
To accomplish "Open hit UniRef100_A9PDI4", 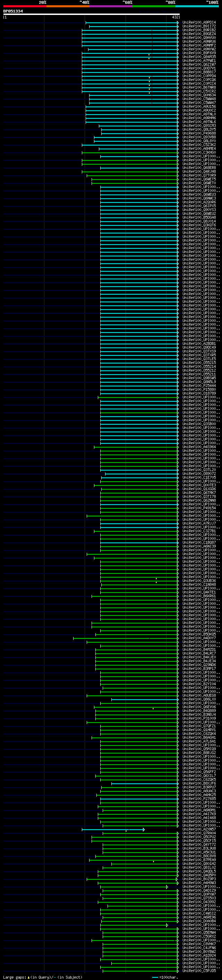I will (x=199, y=23).
